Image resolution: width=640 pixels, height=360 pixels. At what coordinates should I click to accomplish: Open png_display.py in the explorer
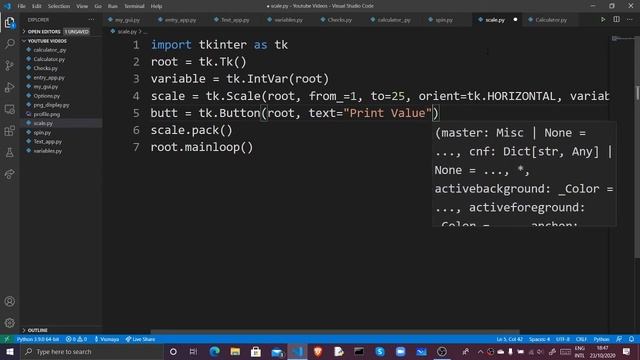click(51, 105)
